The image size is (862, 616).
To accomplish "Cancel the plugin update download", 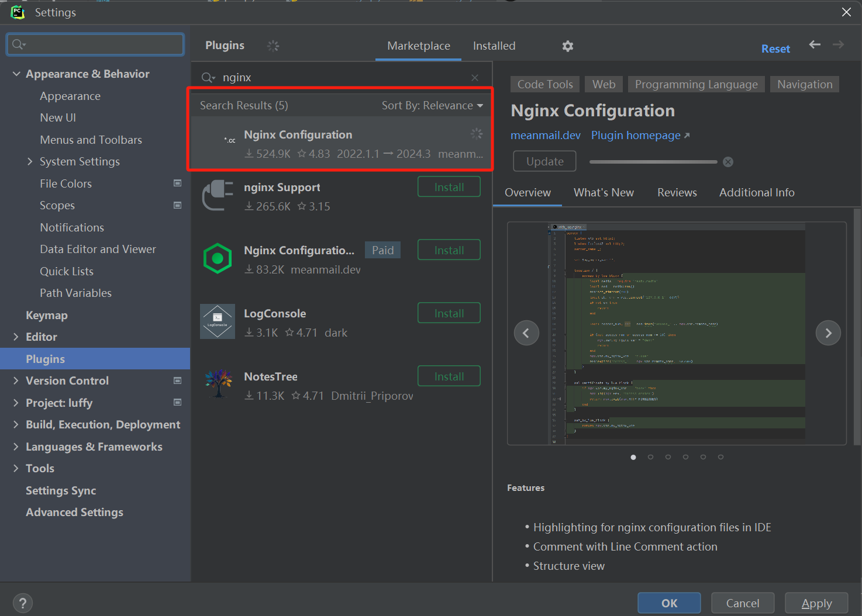I will click(x=728, y=162).
